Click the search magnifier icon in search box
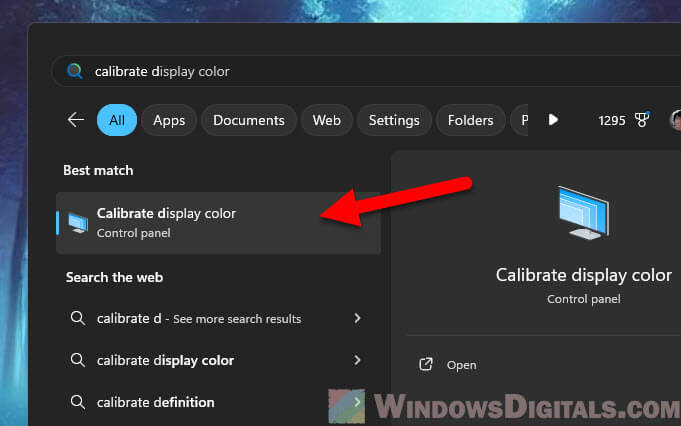681x426 pixels. (75, 71)
